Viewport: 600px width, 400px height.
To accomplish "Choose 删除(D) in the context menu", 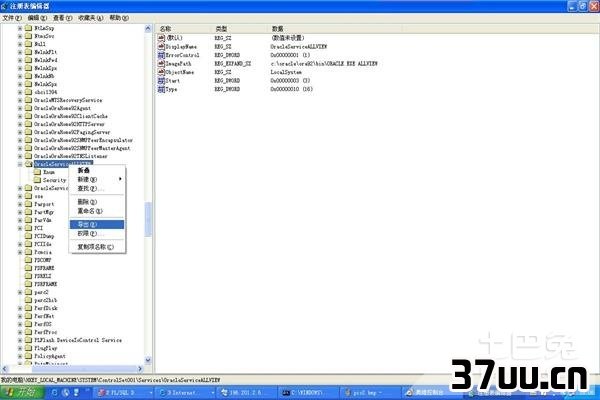I will [97, 202].
